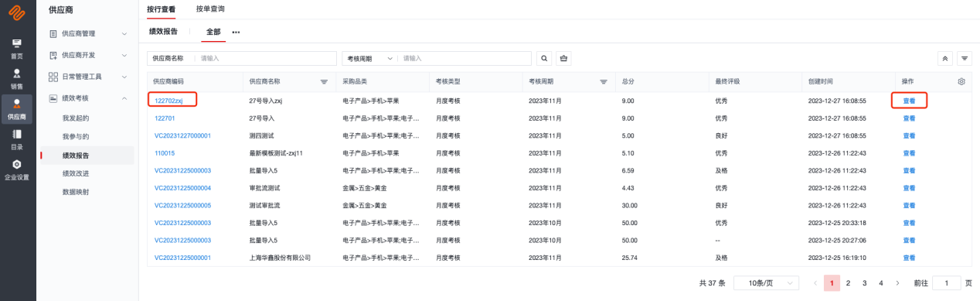Open supplier code link VC20231227000001
The image size is (980, 301).
pos(182,135)
